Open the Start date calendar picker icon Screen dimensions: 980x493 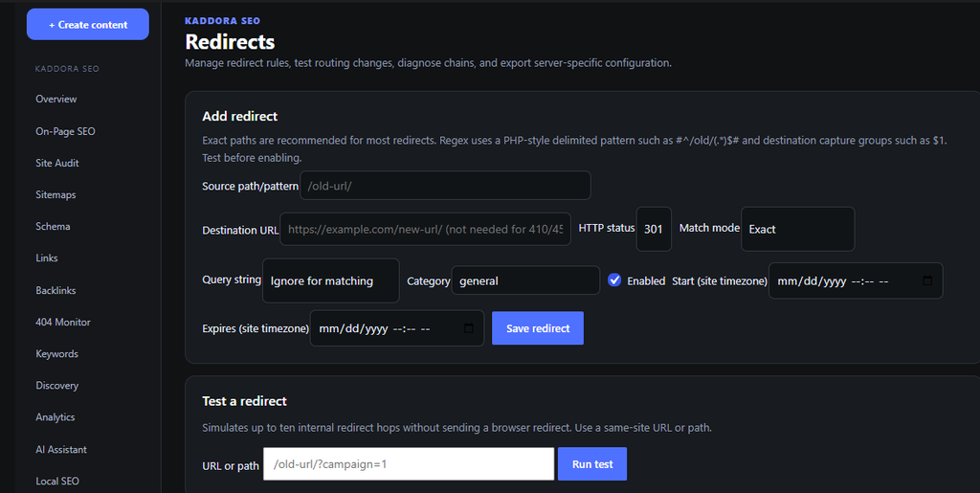[927, 280]
